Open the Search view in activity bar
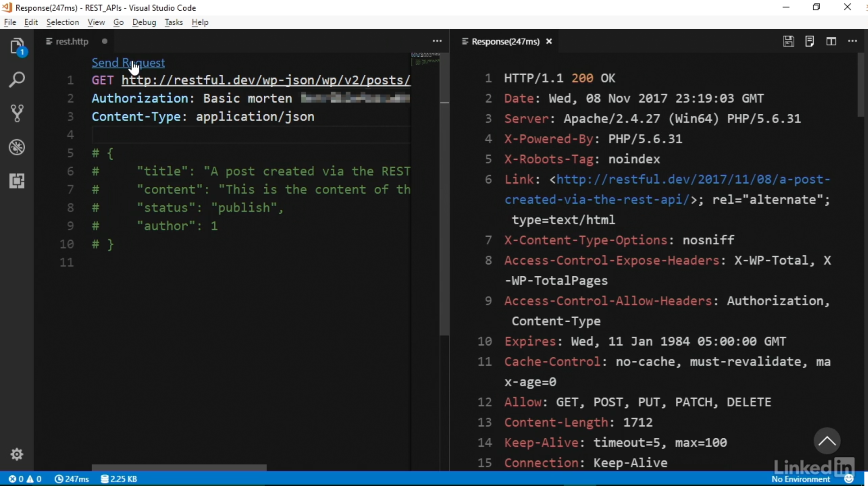Image resolution: width=868 pixels, height=486 pixels. point(17,80)
